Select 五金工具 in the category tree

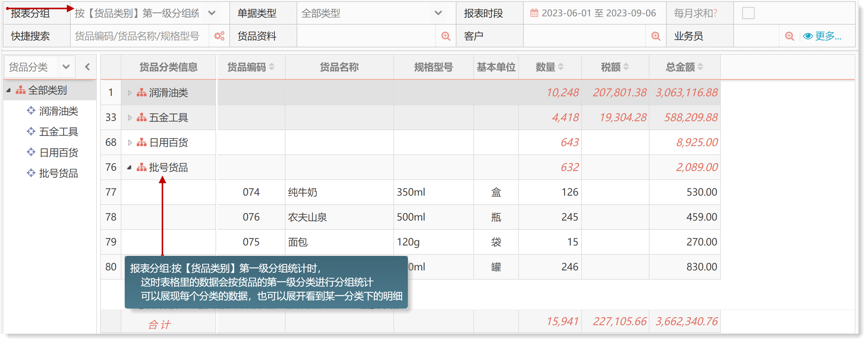click(x=58, y=132)
